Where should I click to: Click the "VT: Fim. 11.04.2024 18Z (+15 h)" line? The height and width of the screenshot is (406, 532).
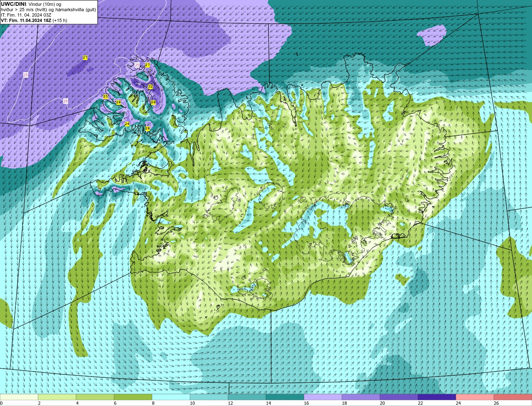pos(34,20)
